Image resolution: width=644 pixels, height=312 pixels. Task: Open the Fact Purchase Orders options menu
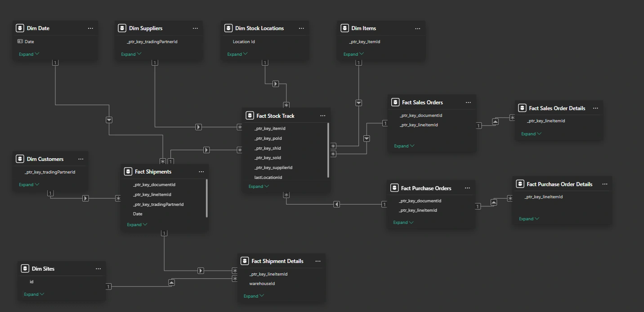click(x=468, y=187)
